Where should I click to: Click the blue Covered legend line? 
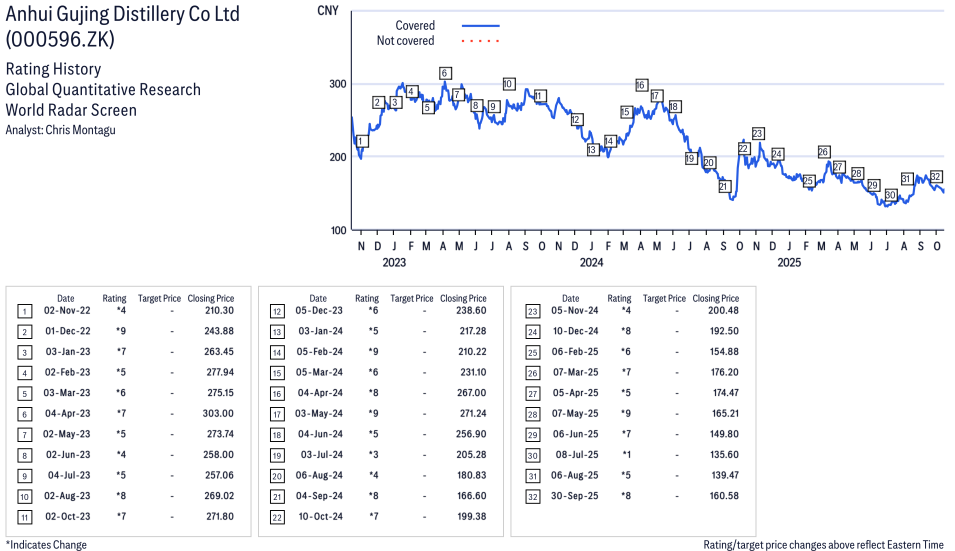[480, 25]
